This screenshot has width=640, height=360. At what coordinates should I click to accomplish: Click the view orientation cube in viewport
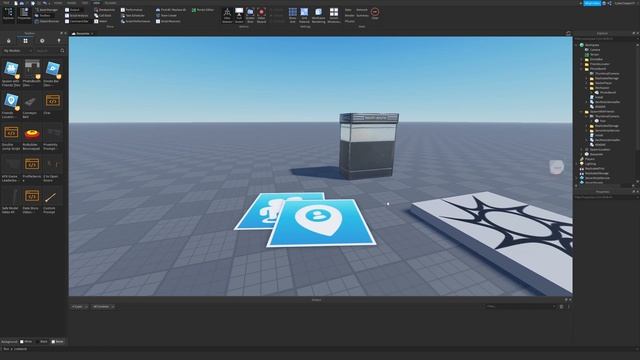[557, 167]
